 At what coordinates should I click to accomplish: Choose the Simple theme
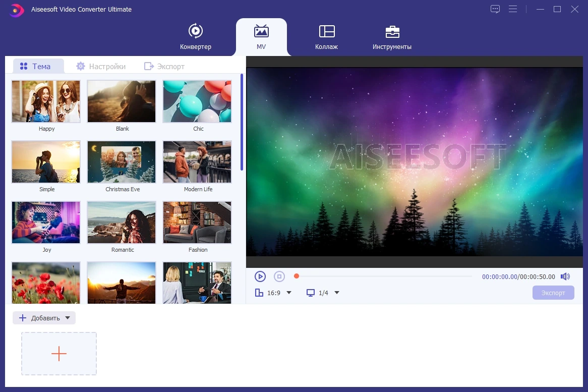click(46, 162)
